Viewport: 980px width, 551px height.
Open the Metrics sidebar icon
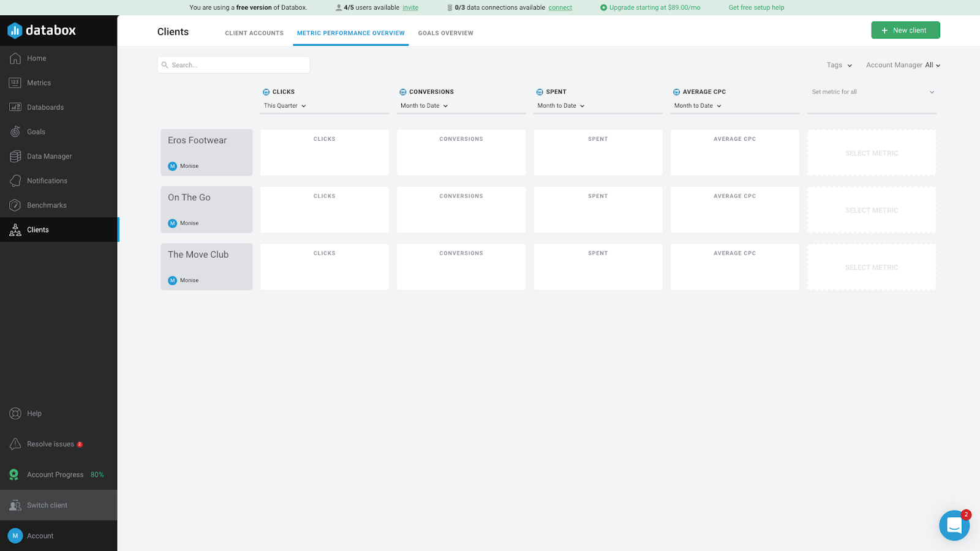(15, 83)
